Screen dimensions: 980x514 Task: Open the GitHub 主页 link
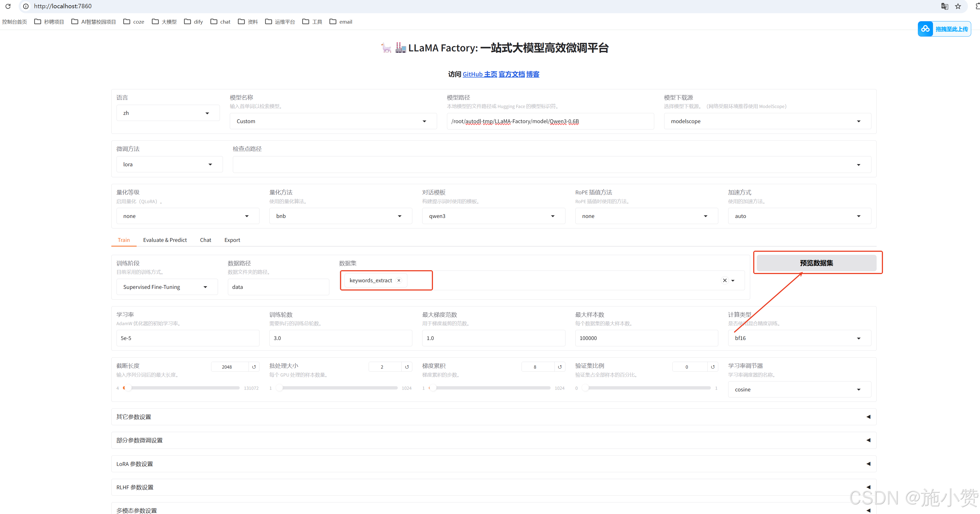(480, 74)
